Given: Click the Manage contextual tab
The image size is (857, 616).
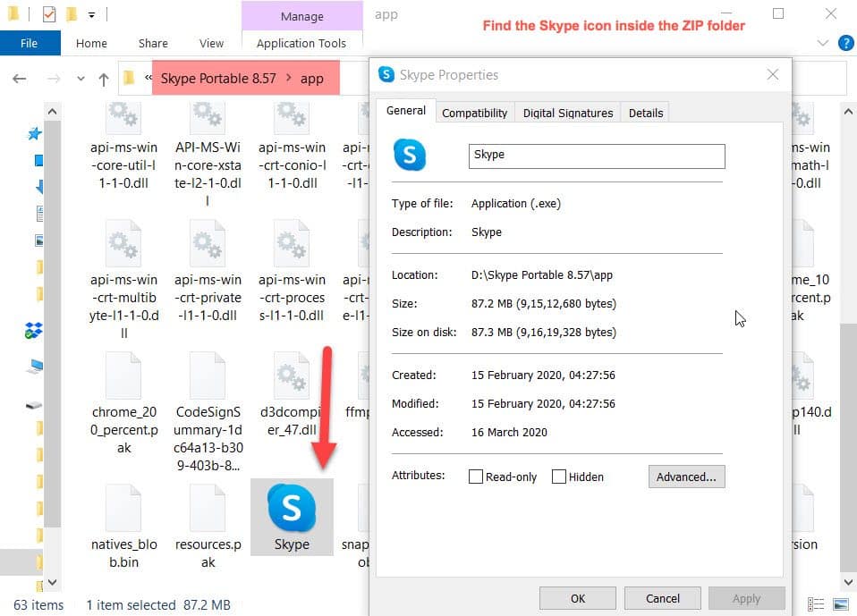Looking at the screenshot, I should [x=301, y=16].
